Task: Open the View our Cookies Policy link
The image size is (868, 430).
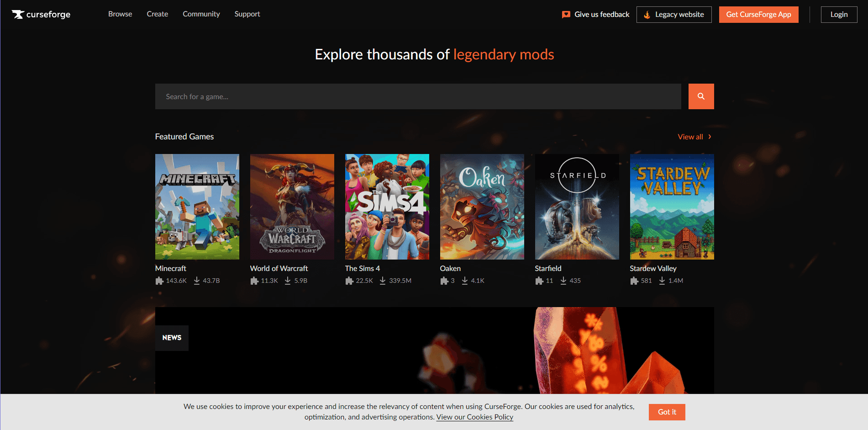Action: [474, 417]
